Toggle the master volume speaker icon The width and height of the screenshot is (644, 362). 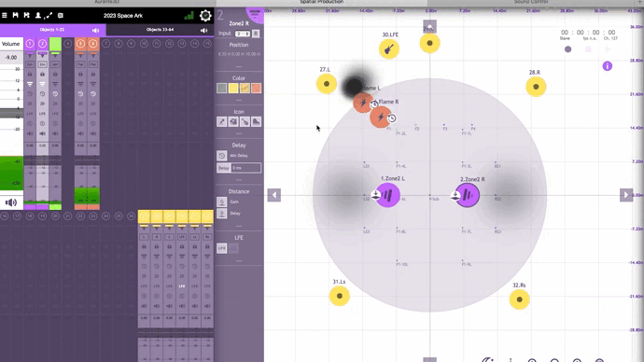pyautogui.click(x=11, y=202)
